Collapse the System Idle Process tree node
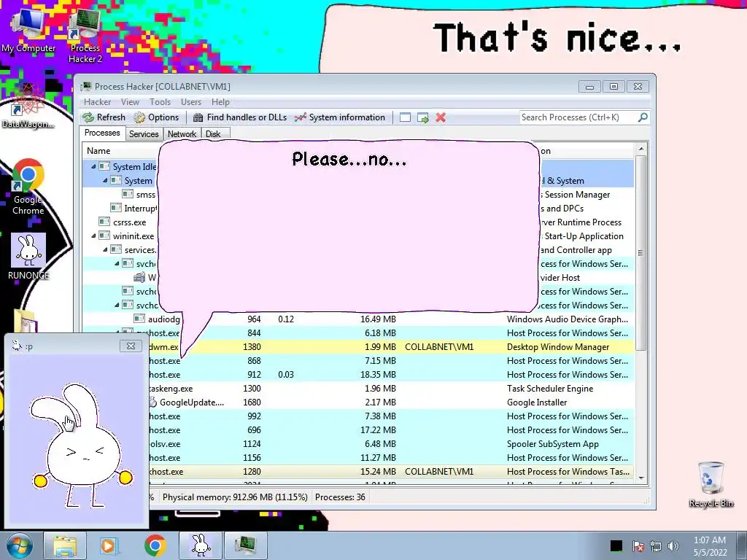The height and width of the screenshot is (560, 747). (93, 167)
